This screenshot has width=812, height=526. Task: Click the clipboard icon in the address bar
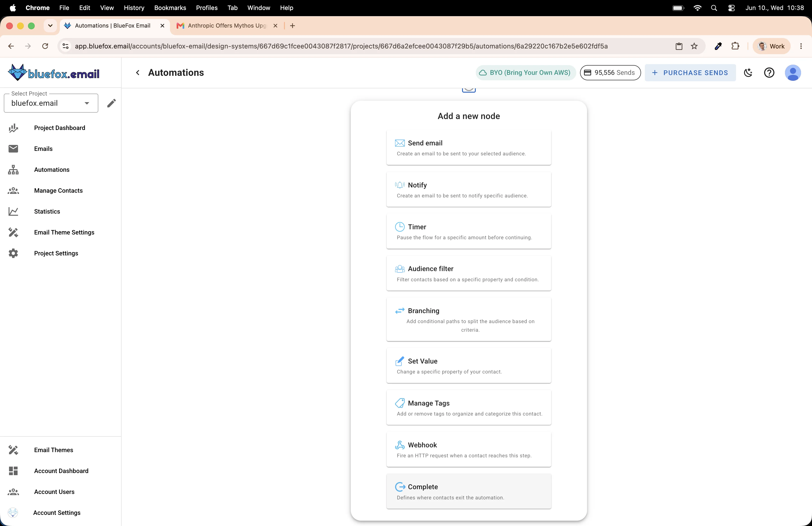point(679,46)
